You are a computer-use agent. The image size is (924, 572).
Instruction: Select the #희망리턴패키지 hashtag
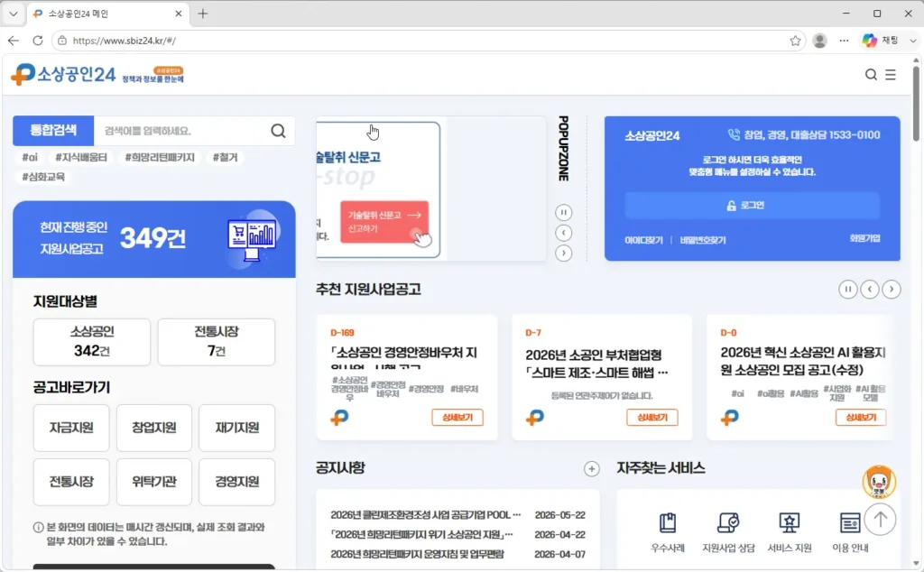click(x=160, y=157)
